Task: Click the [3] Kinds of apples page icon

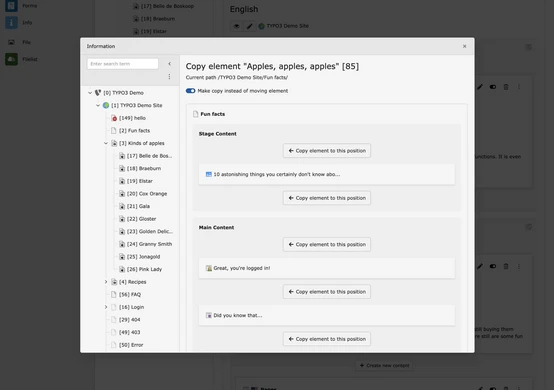Action: click(x=114, y=143)
